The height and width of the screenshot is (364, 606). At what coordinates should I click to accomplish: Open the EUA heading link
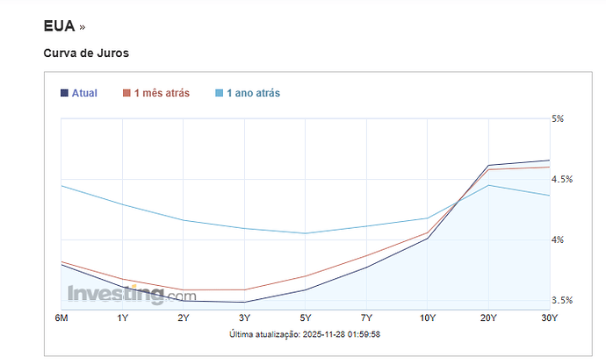click(59, 25)
